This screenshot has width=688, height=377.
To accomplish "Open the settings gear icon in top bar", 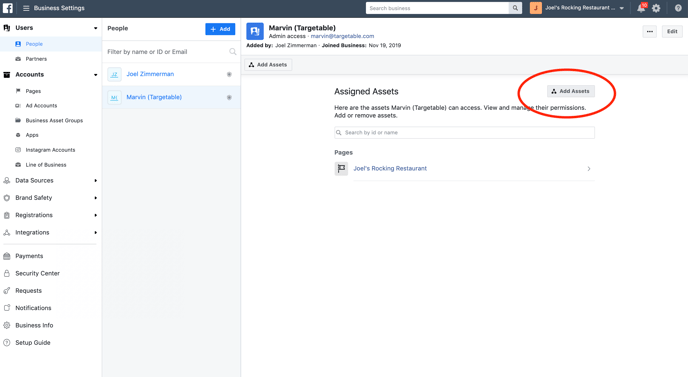I will (656, 8).
